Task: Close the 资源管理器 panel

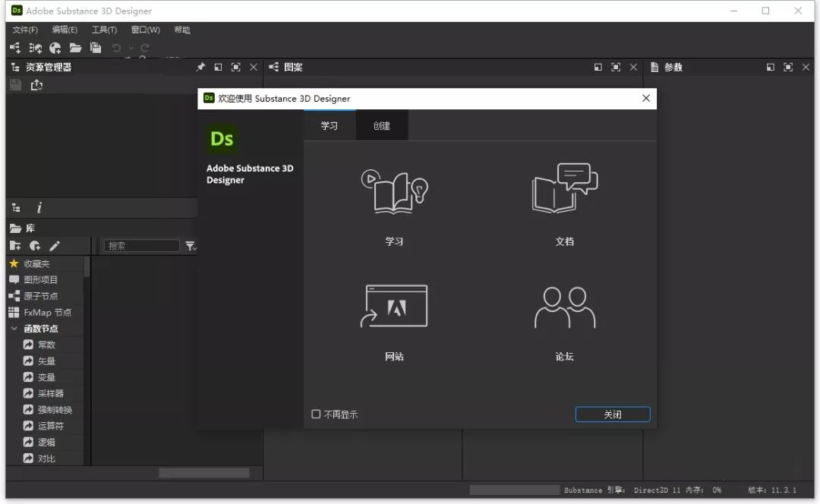Action: click(x=254, y=67)
